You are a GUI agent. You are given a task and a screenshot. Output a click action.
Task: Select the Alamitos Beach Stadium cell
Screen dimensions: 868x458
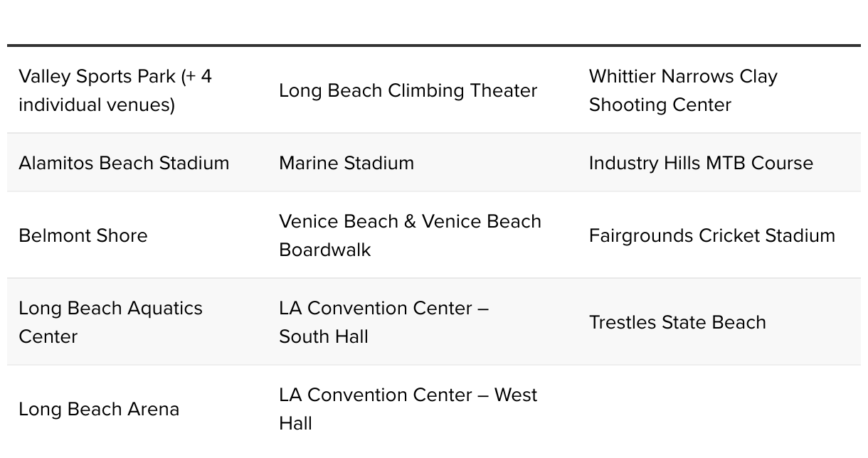(137, 163)
